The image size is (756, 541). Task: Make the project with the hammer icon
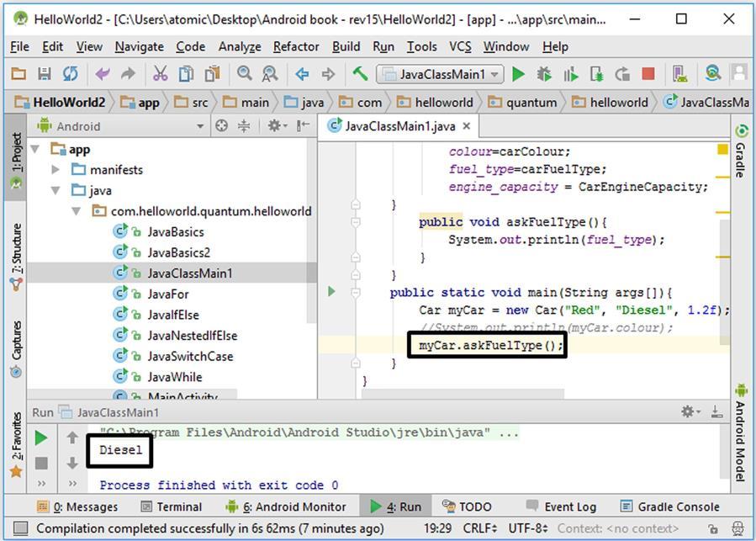click(360, 74)
